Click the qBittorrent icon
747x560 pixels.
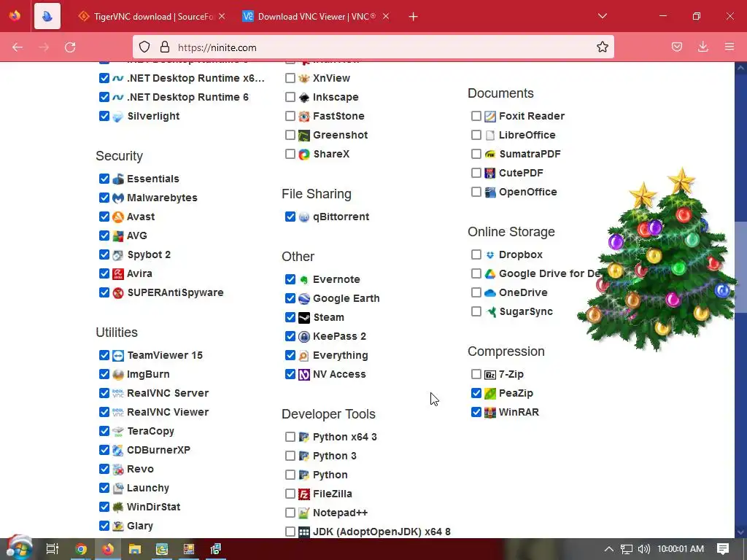tap(304, 217)
